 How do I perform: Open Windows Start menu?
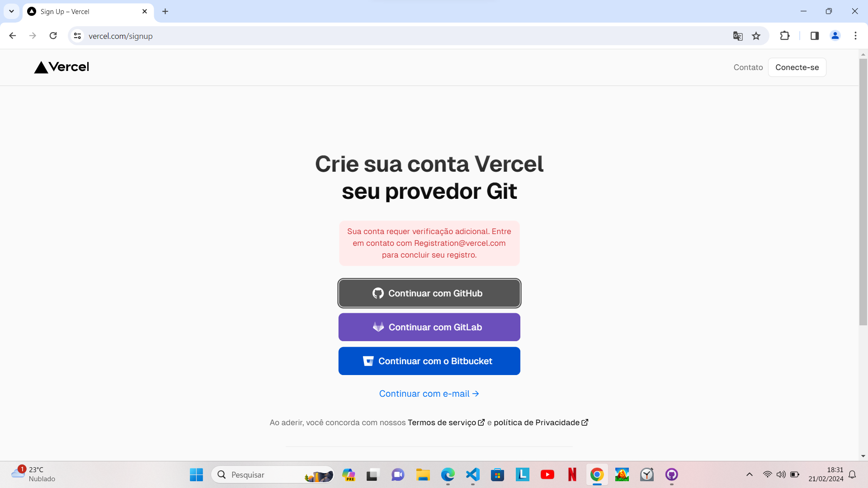tap(196, 475)
